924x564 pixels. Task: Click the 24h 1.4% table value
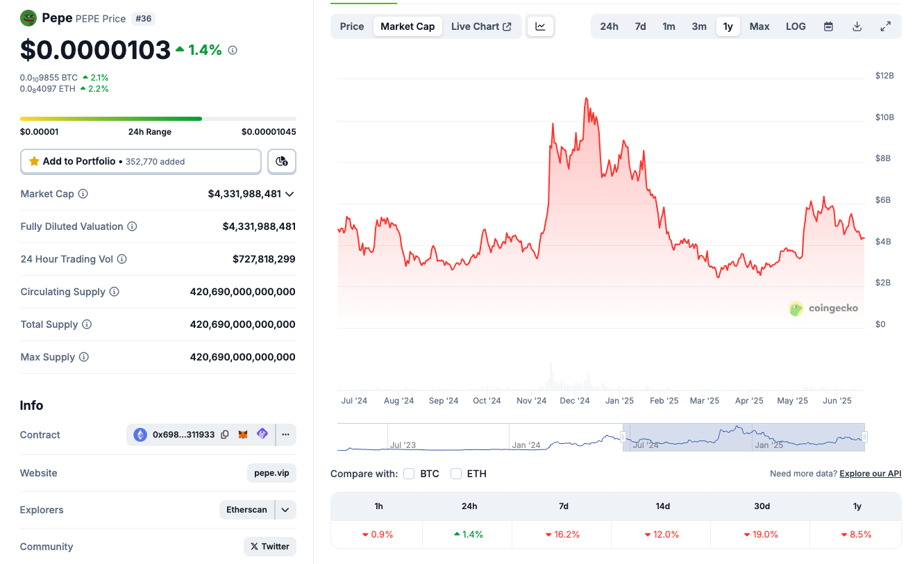469,534
